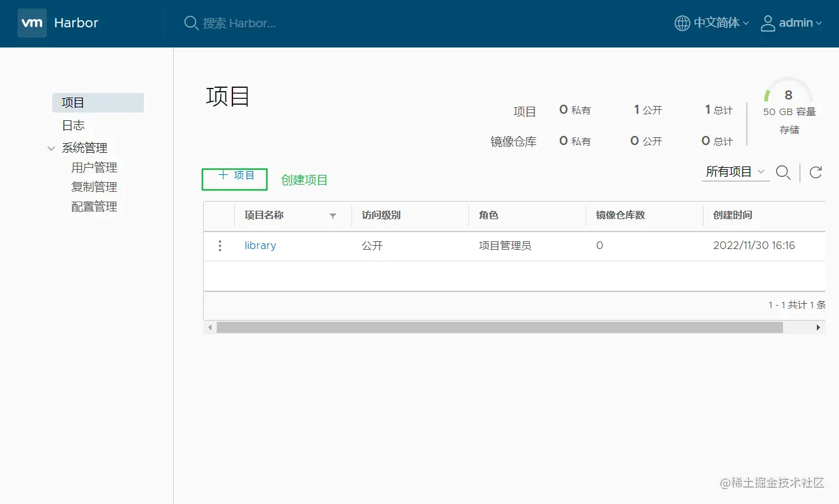839x504 pixels.
Task: Click the 50 GB 容量 label
Action: (x=790, y=112)
